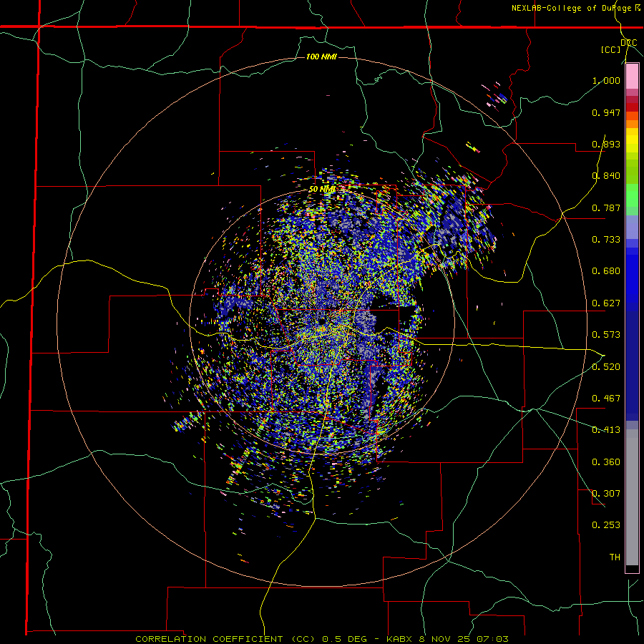The image size is (644, 644).
Task: Pick the pink color-bar segment near 1.000
Action: 632,77
